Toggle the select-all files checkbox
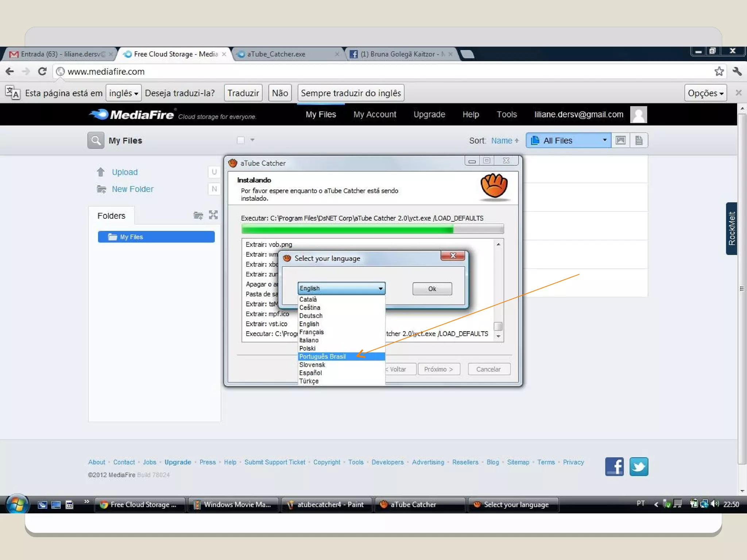 click(x=241, y=140)
